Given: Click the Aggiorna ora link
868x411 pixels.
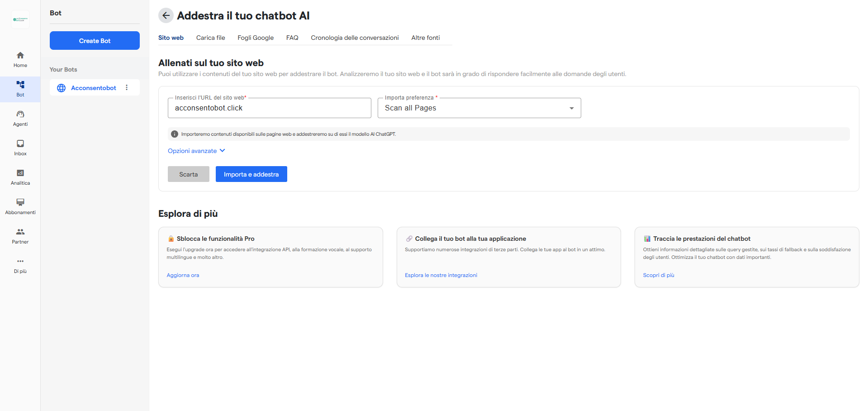Looking at the screenshot, I should tap(182, 275).
